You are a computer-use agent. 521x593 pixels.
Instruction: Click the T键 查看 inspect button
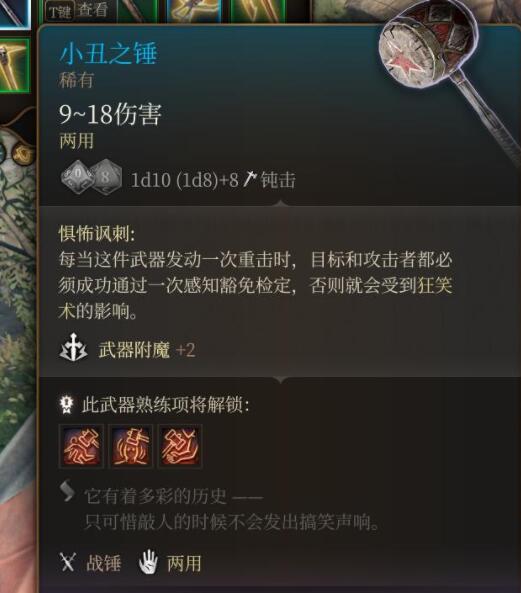click(x=77, y=11)
